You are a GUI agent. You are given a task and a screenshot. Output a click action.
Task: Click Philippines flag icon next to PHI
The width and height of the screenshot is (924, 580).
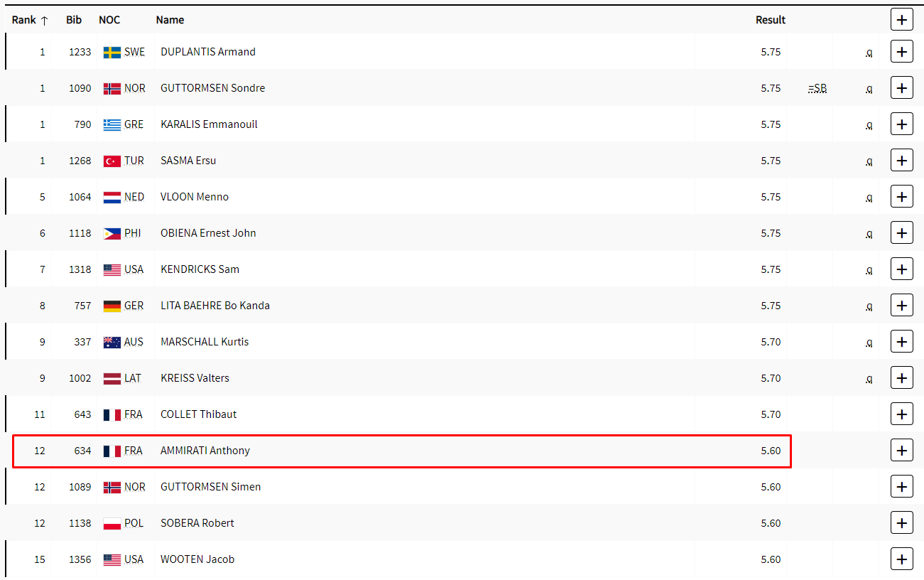click(x=112, y=234)
